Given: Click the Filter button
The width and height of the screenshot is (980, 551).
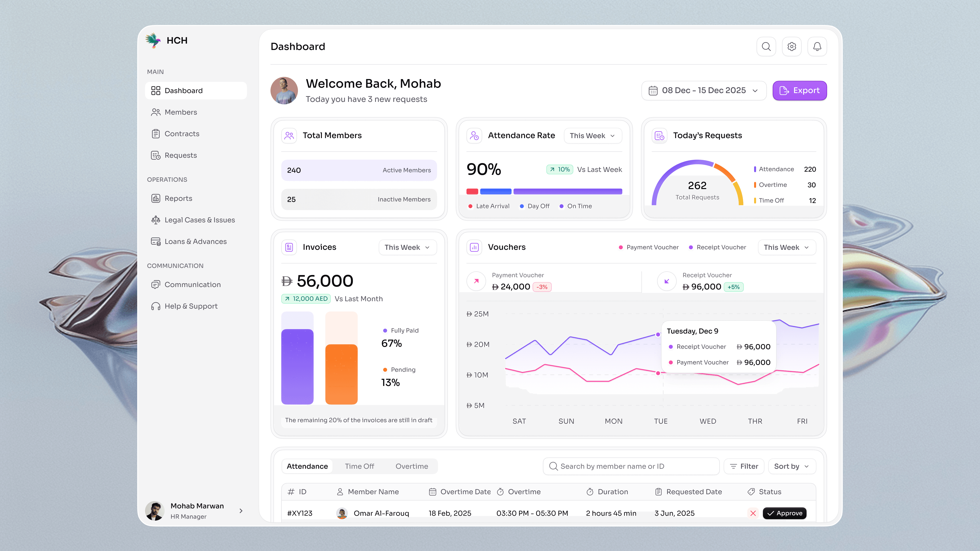Looking at the screenshot, I should click(x=744, y=466).
